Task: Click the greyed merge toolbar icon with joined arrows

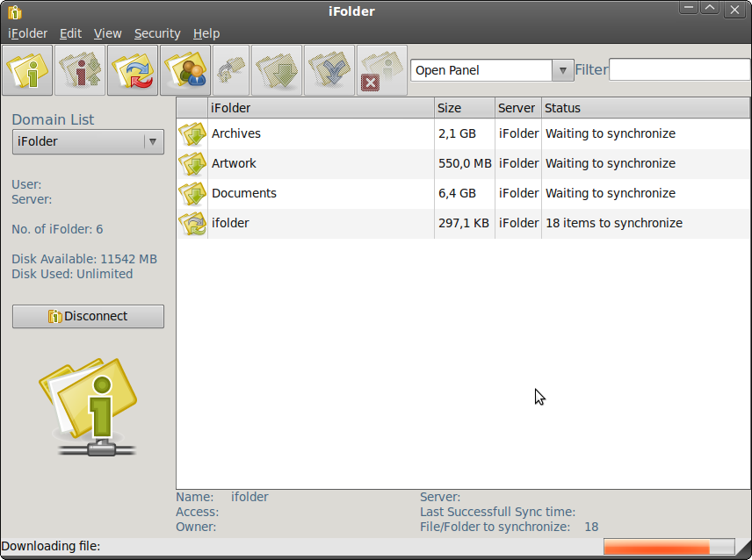Action: tap(329, 70)
